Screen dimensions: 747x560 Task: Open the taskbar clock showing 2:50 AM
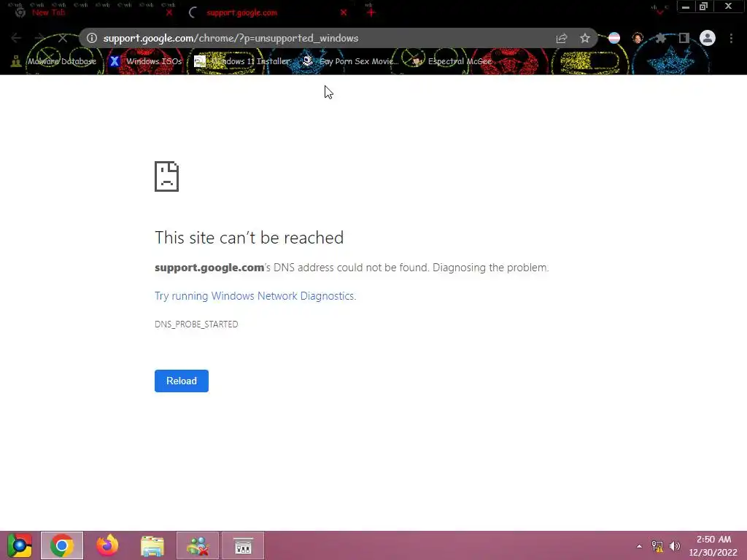pos(713,545)
